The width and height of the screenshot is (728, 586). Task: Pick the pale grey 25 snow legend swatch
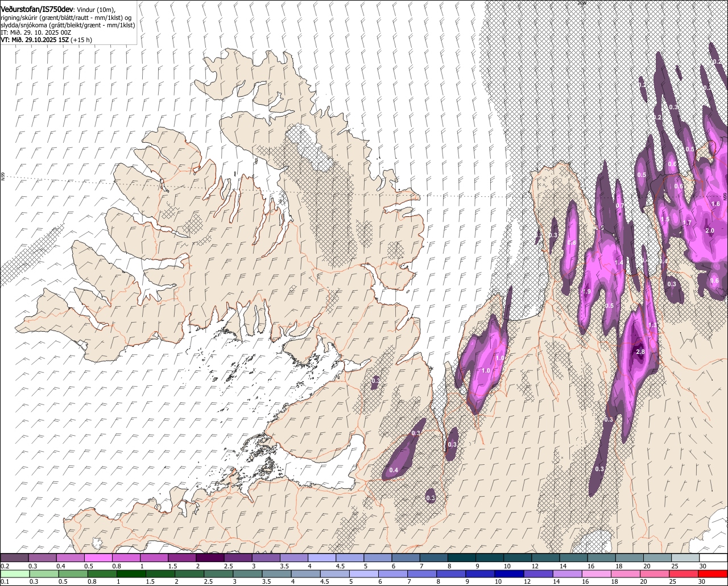click(685, 558)
